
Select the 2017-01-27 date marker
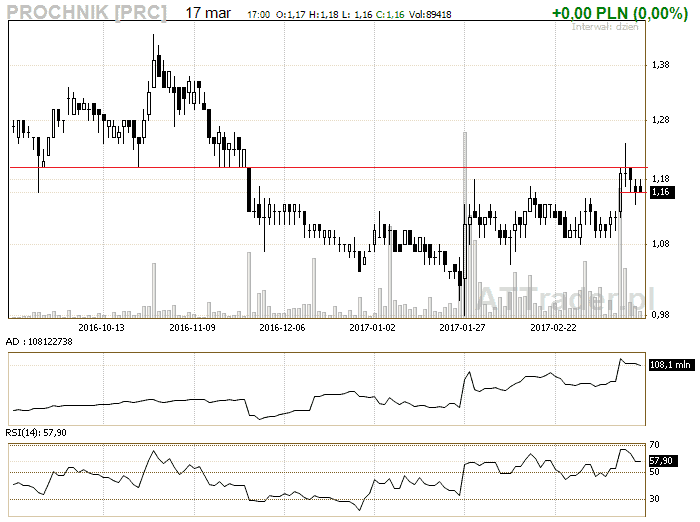click(x=463, y=326)
